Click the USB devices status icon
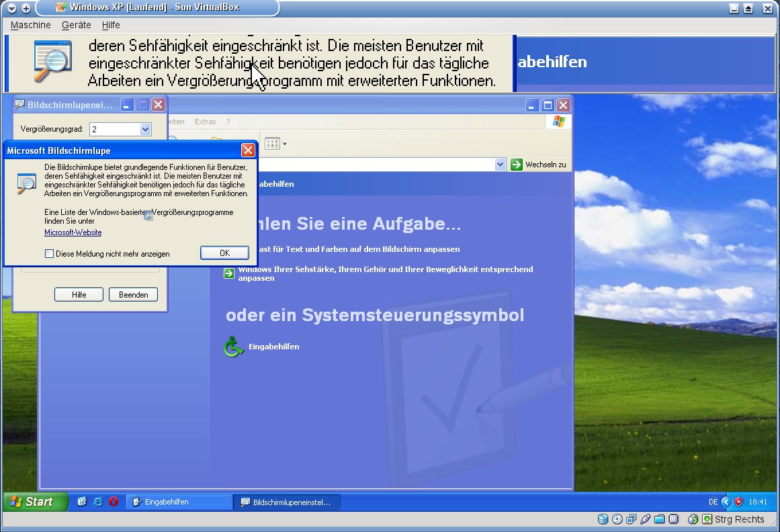This screenshot has width=780, height=532. pos(645,519)
